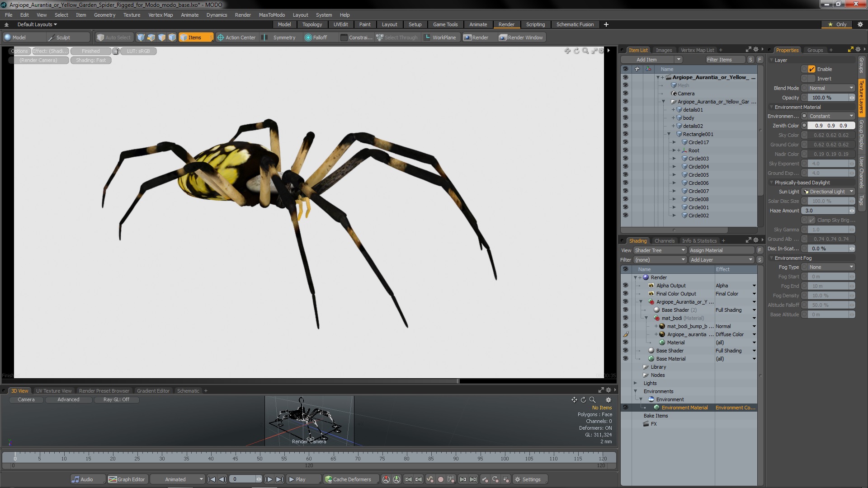The image size is (868, 488).
Task: Toggle Clamp Sky Brightness checkbox
Action: 811,220
